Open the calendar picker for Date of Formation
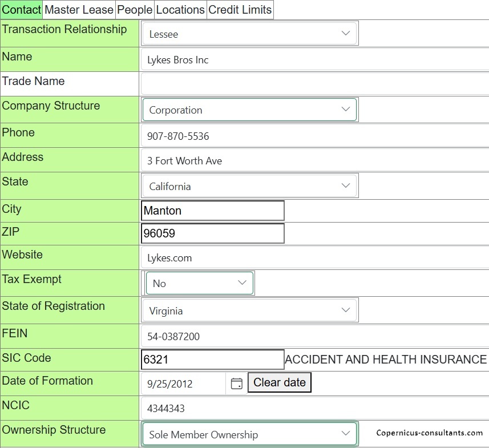This screenshot has height=448, width=489. tap(236, 384)
